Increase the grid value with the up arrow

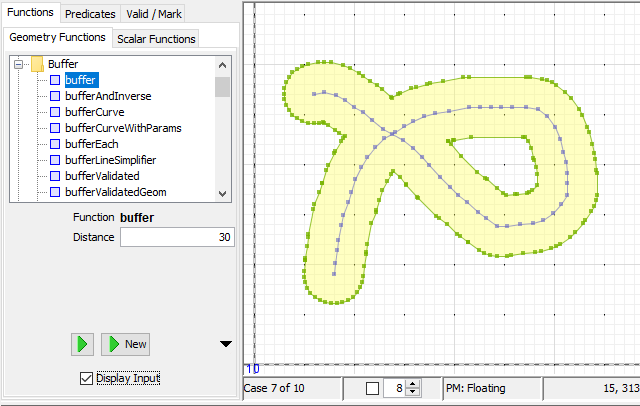tap(413, 384)
